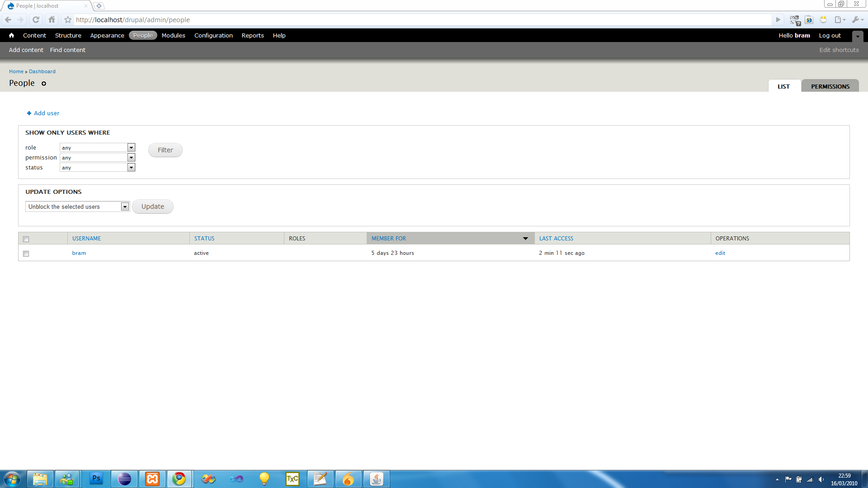Click the browser home icon
868x488 pixels.
(52, 20)
